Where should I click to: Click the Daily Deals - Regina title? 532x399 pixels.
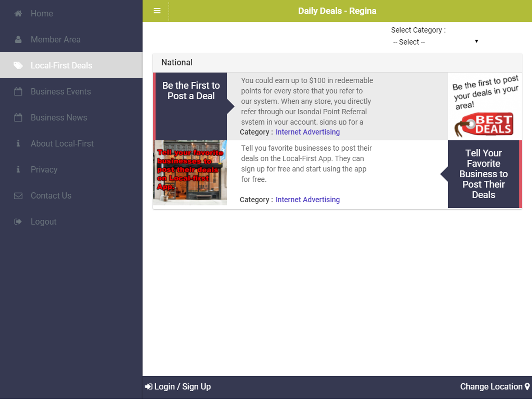point(337,11)
